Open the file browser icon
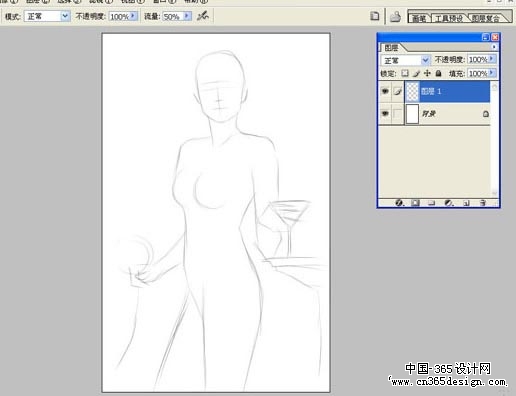 click(x=395, y=16)
